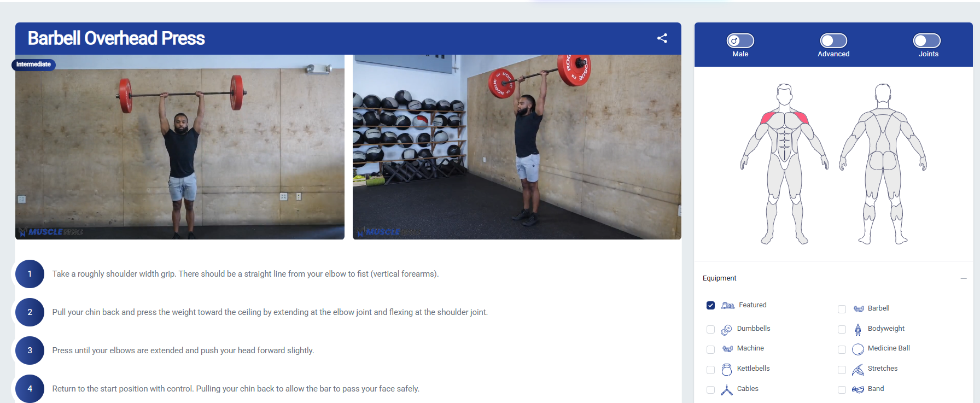Viewport: 980px width, 403px height.
Task: Open the front-view exercise video thumbnail
Action: (180, 147)
